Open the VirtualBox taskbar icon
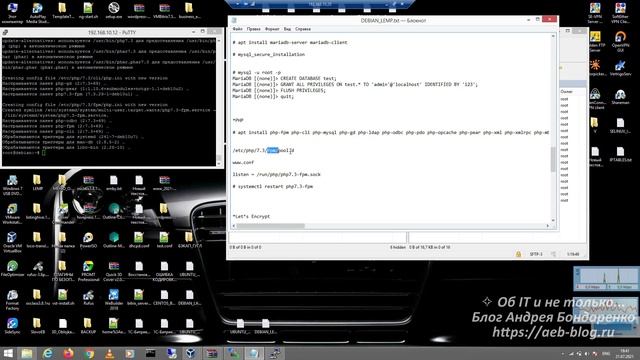The image size is (640, 360). (x=191, y=353)
